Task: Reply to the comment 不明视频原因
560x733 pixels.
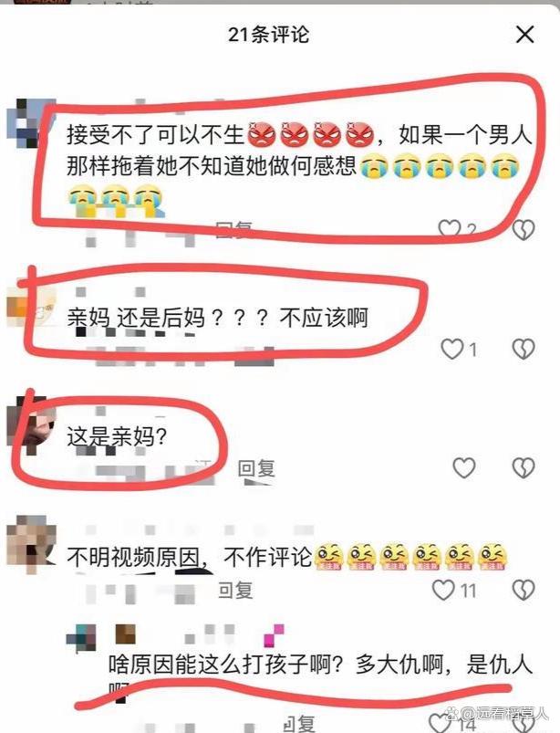Action: click(236, 591)
